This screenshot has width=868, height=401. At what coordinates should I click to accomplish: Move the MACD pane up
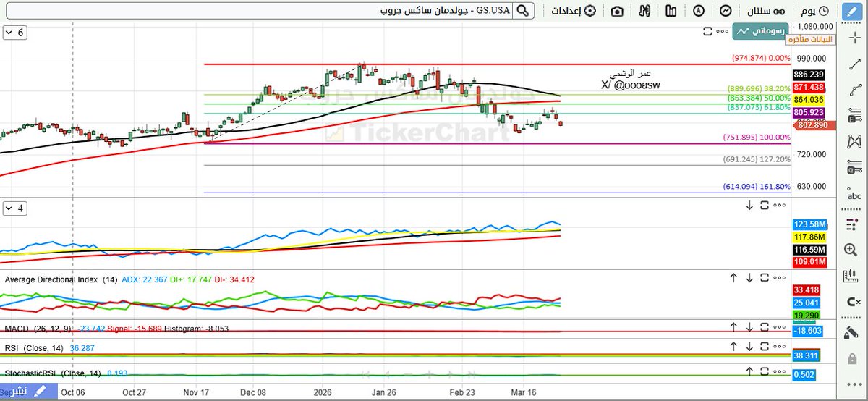[x=733, y=327]
